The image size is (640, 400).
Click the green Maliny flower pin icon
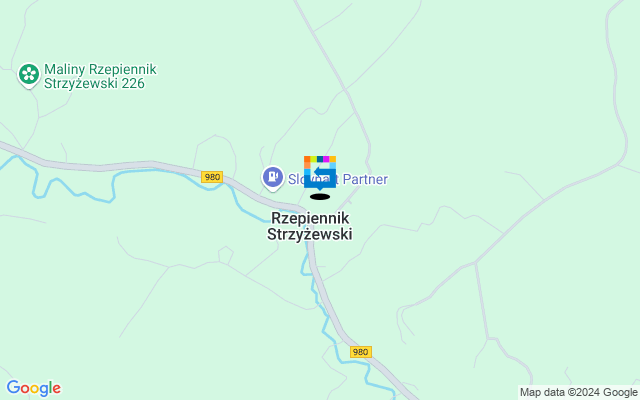coord(29,76)
